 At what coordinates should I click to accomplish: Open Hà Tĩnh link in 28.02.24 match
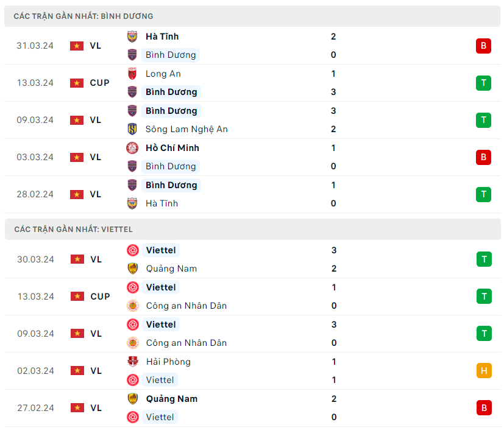click(161, 203)
